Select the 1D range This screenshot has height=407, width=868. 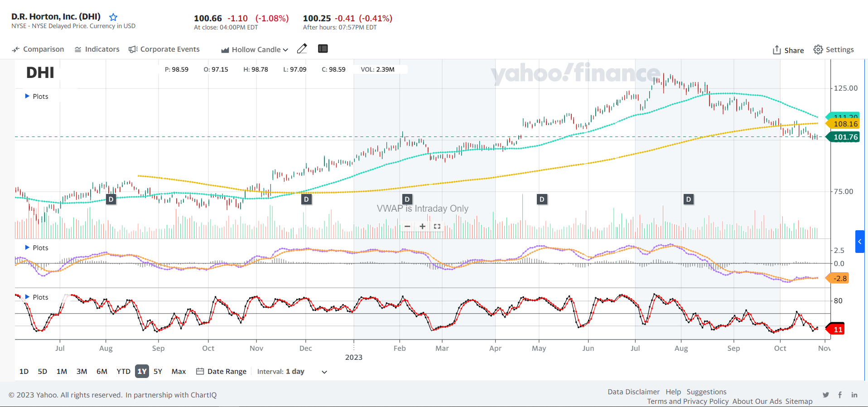pyautogui.click(x=24, y=371)
